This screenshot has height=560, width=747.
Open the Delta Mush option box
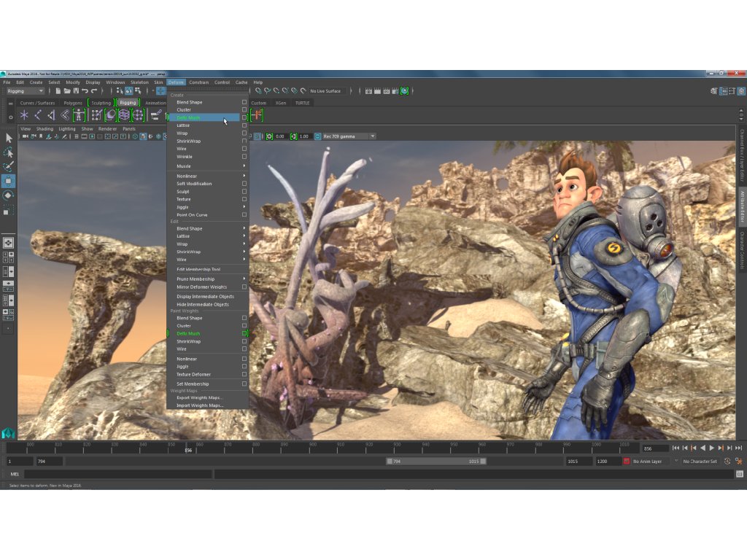pos(244,117)
